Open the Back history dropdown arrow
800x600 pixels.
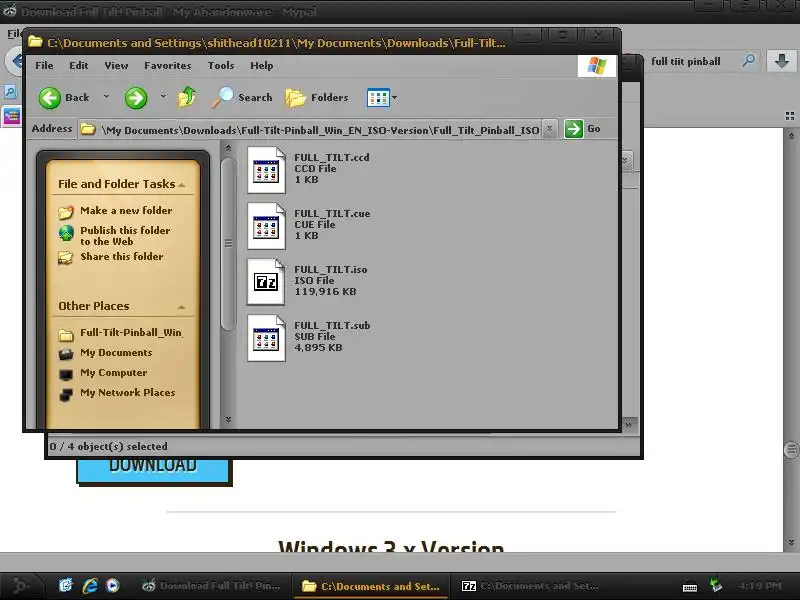coord(106,96)
